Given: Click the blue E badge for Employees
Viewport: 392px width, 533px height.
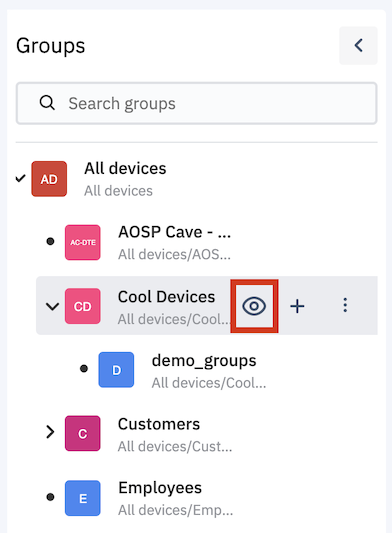Looking at the screenshot, I should tap(83, 498).
